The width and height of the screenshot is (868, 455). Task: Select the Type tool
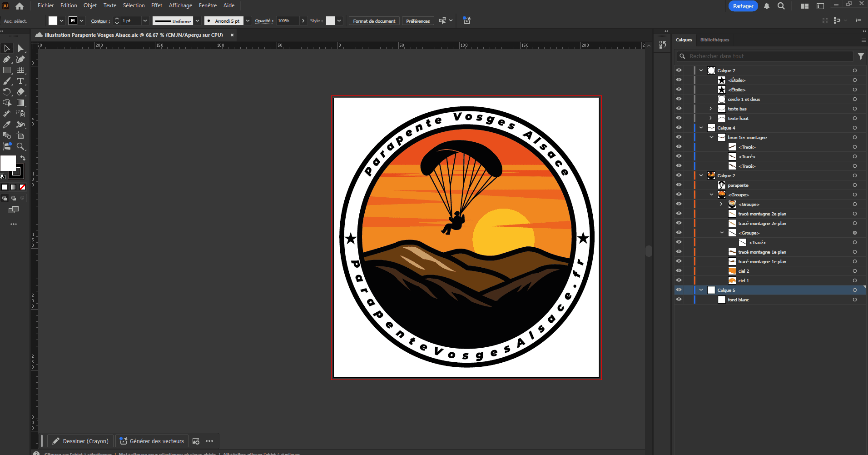coord(20,81)
